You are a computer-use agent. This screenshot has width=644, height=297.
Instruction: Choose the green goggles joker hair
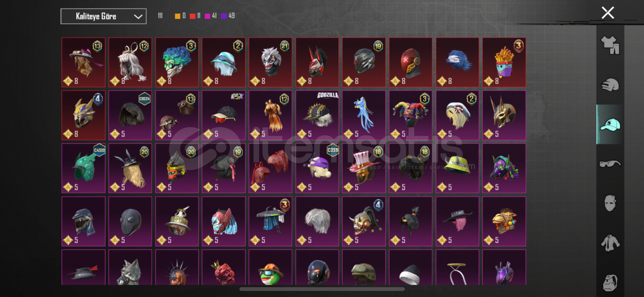pyautogui.click(x=177, y=62)
